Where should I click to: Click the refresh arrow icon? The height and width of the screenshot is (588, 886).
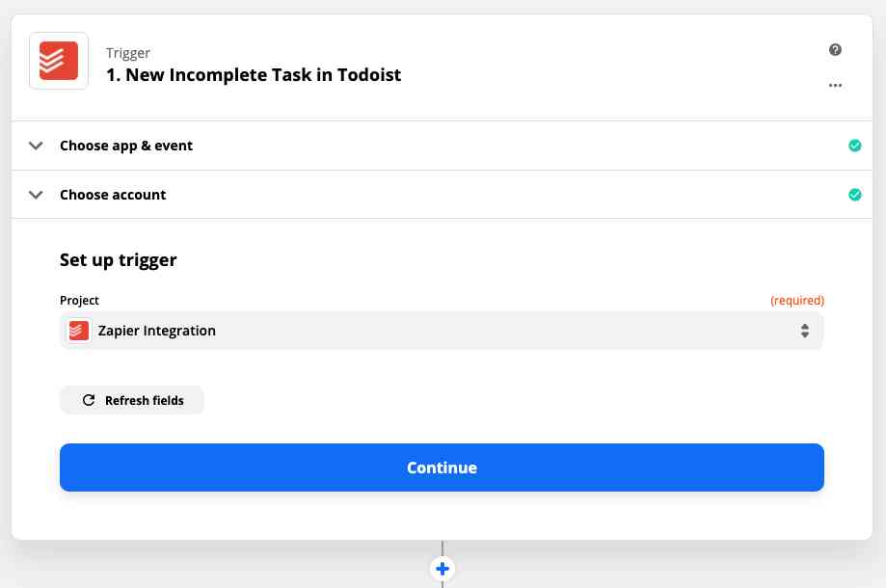pos(90,400)
